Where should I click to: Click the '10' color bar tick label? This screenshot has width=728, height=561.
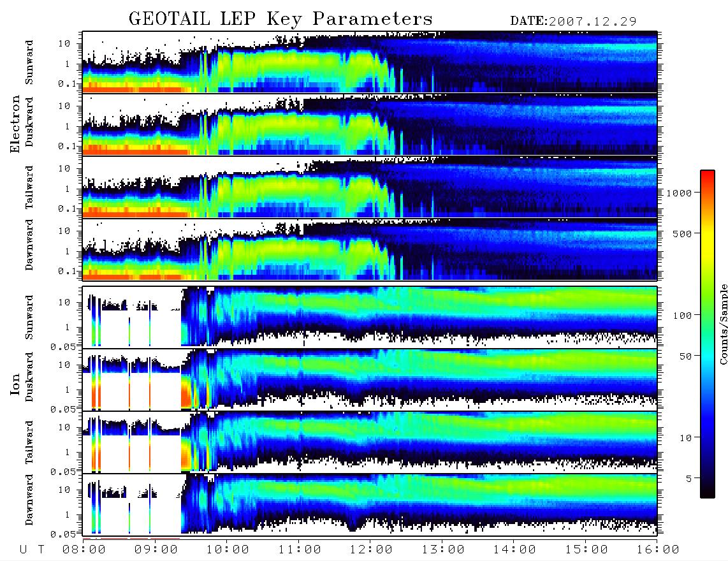tap(685, 438)
